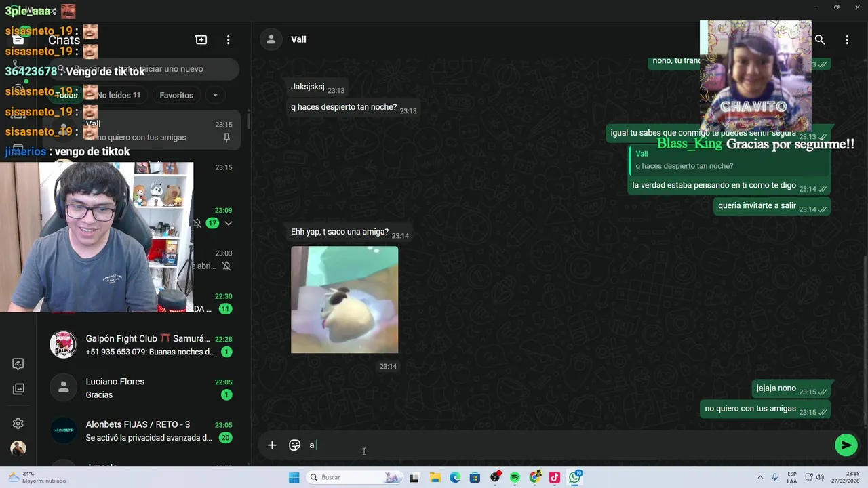Click muted bell beside the 17 badge

tap(197, 223)
